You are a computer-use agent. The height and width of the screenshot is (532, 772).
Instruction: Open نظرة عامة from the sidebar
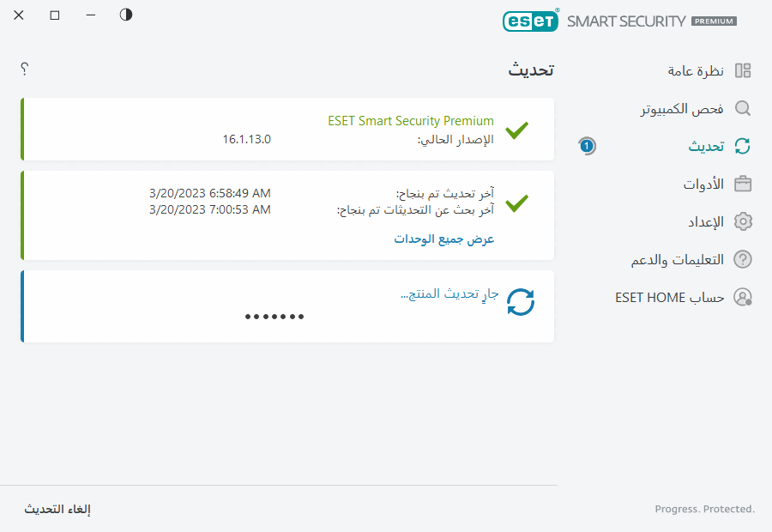697,70
